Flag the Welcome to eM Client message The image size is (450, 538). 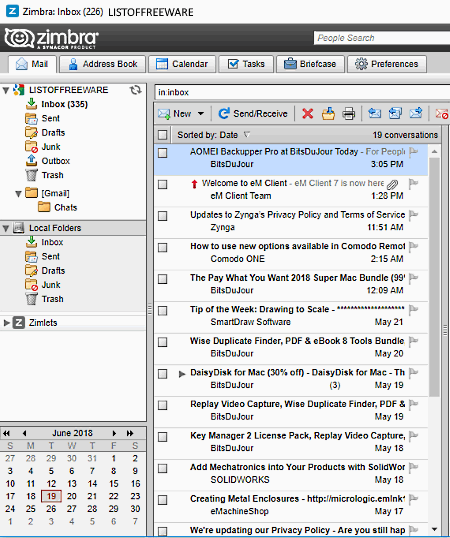(x=414, y=183)
